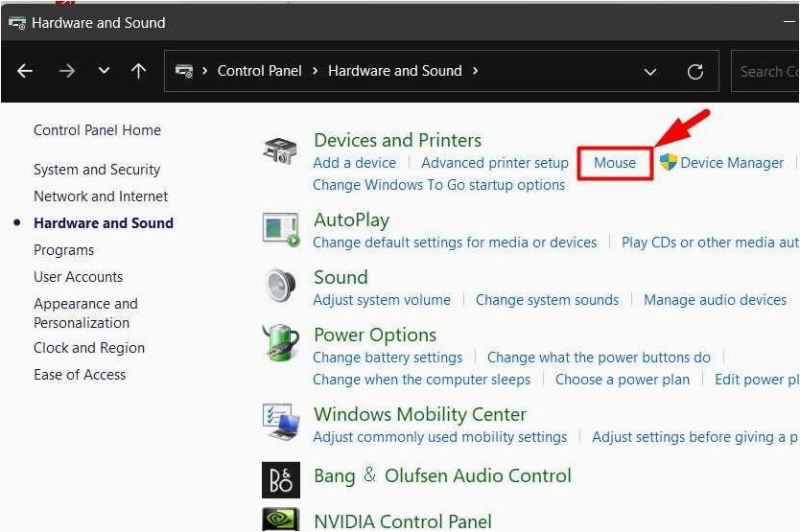Click the address bar Control Panel icon
The height and width of the screenshot is (532, 800).
tap(184, 71)
